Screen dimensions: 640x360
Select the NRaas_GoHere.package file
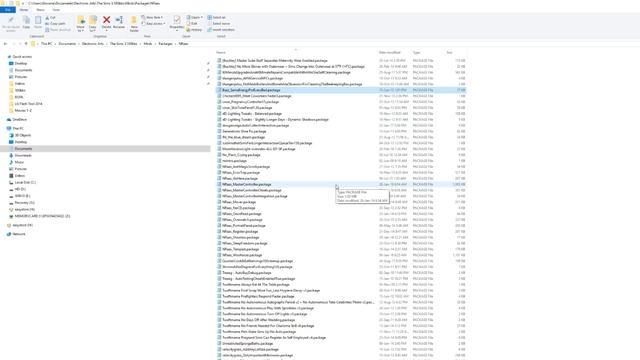341,178
